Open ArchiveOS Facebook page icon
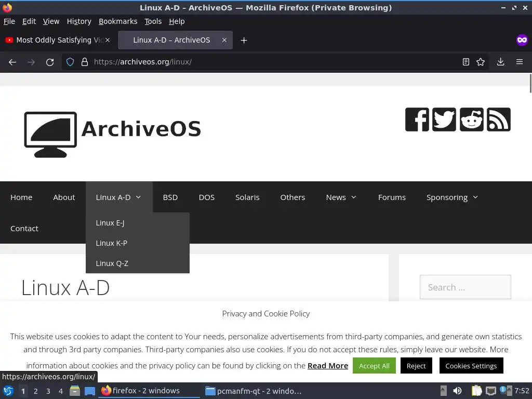Image resolution: width=532 pixels, height=399 pixels. point(417,119)
